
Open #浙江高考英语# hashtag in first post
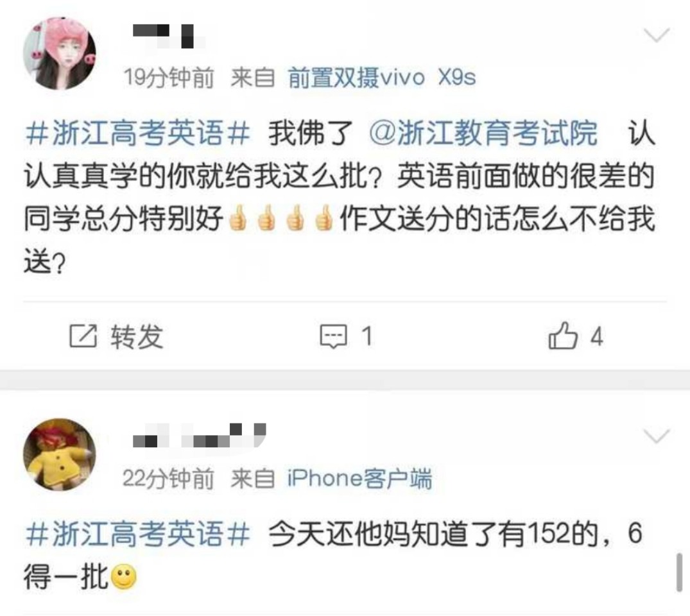tap(138, 133)
